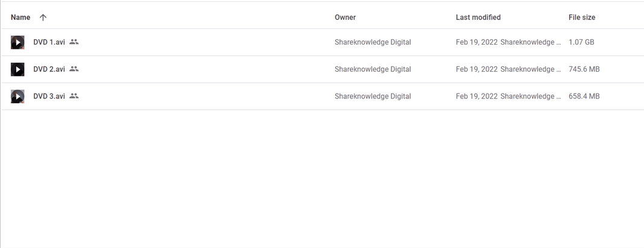Click the DVD 2.avi video icon
644x248 pixels.
(x=18, y=69)
